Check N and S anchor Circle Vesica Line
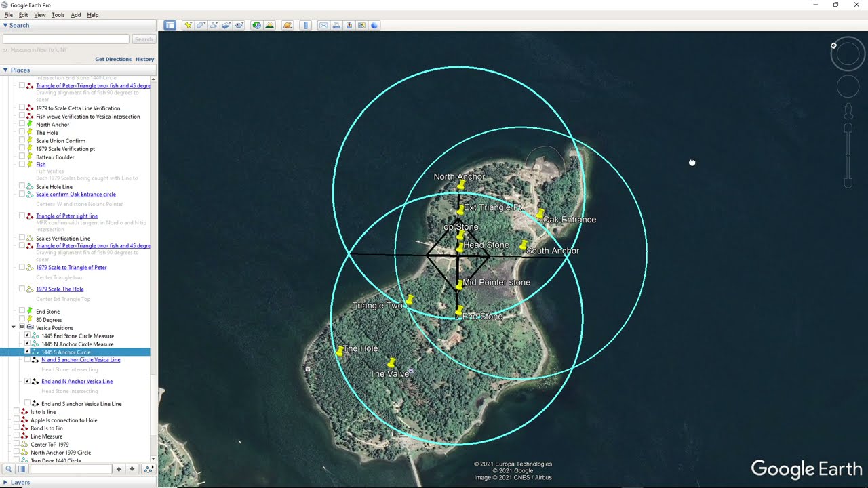This screenshot has width=868, height=488. tap(27, 359)
